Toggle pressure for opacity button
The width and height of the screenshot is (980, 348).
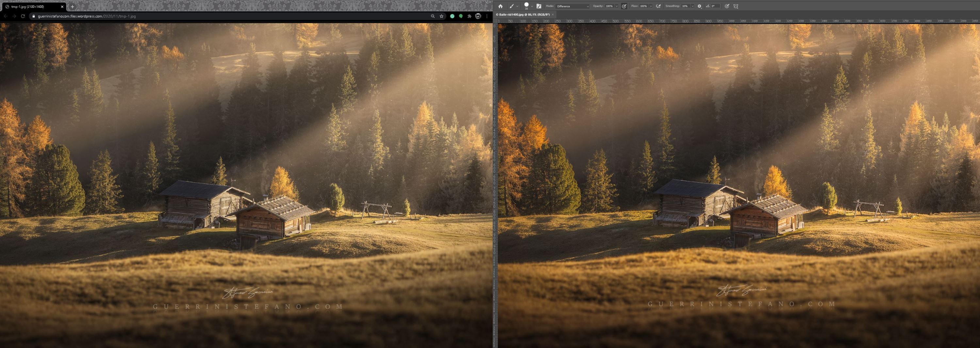coord(624,6)
